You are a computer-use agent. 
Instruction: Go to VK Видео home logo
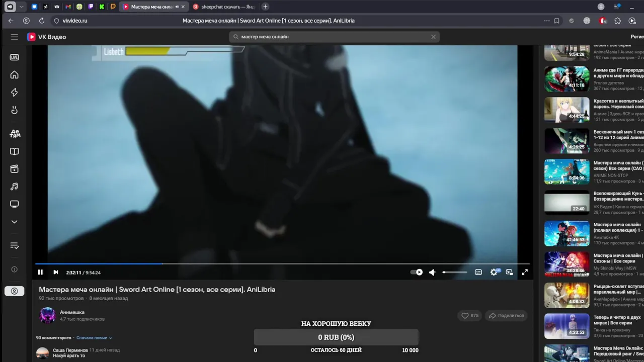[47, 37]
